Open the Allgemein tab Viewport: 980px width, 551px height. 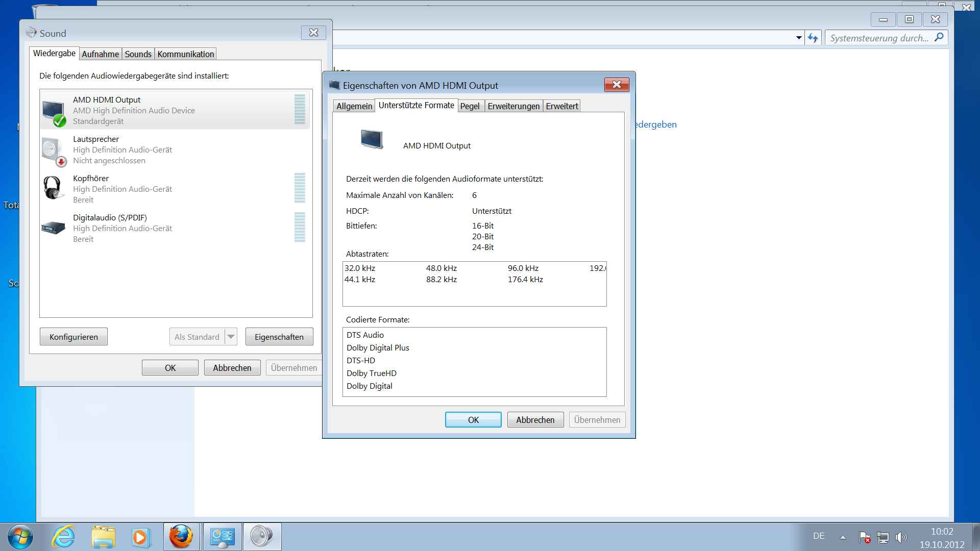click(x=354, y=106)
